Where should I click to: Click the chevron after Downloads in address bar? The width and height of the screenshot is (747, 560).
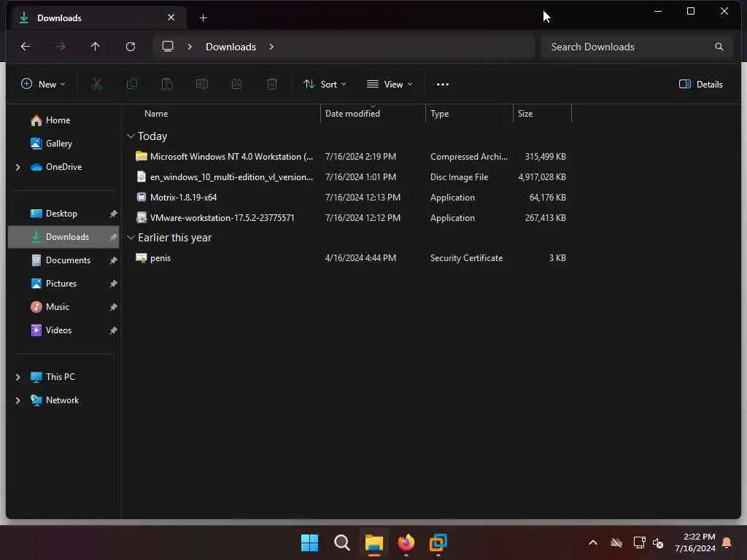(x=271, y=47)
